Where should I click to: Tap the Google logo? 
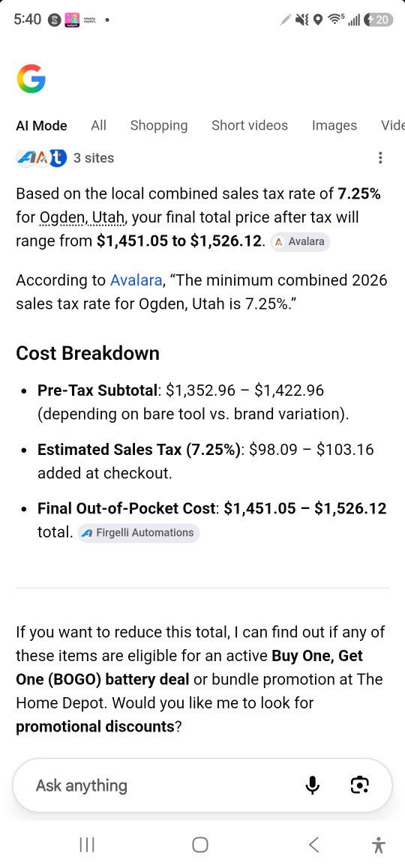coord(31,79)
